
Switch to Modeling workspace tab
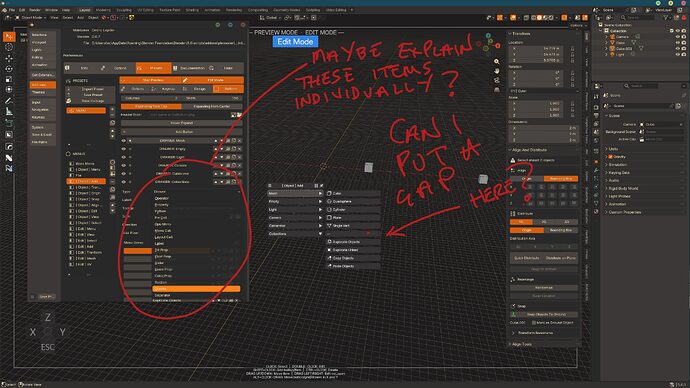tap(103, 10)
